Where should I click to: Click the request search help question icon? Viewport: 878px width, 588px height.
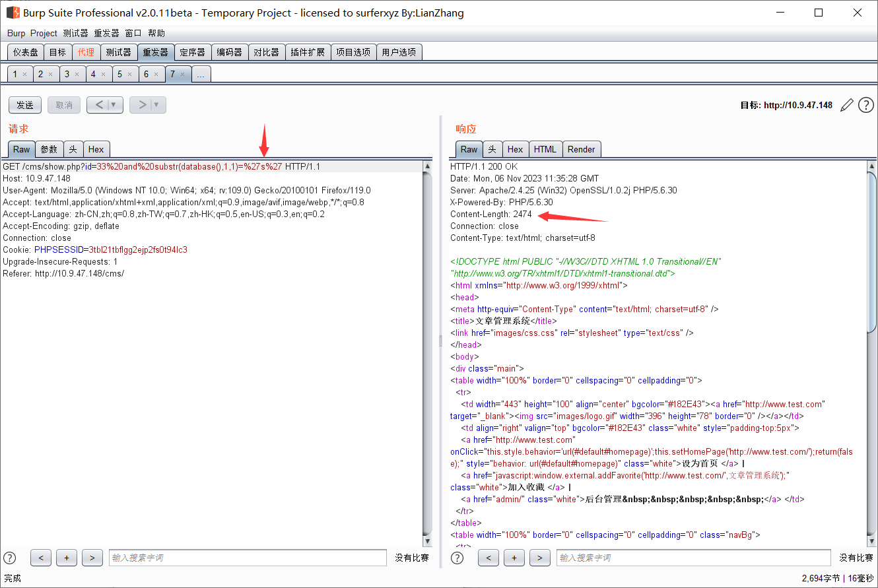(10, 558)
